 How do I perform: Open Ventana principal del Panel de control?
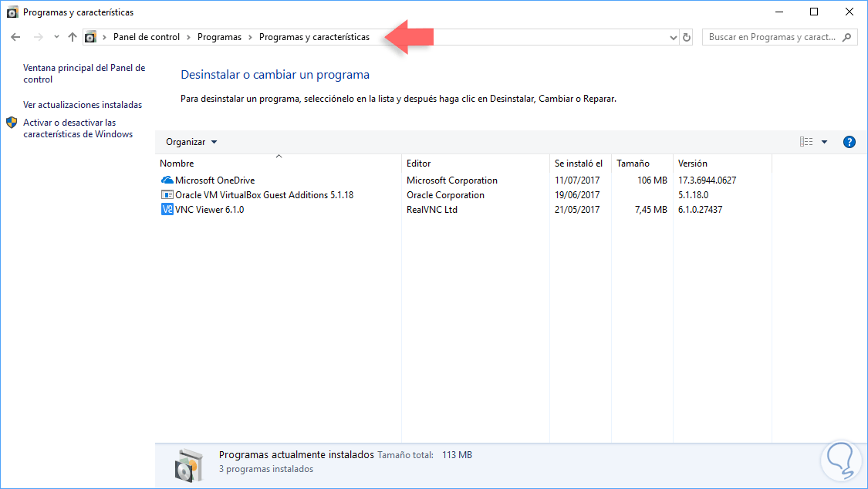84,73
